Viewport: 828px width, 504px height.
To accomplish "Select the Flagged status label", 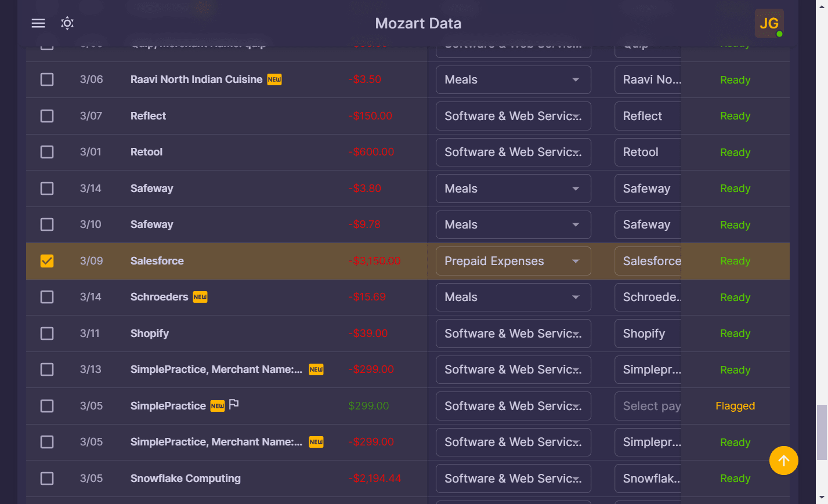I will pyautogui.click(x=735, y=405).
